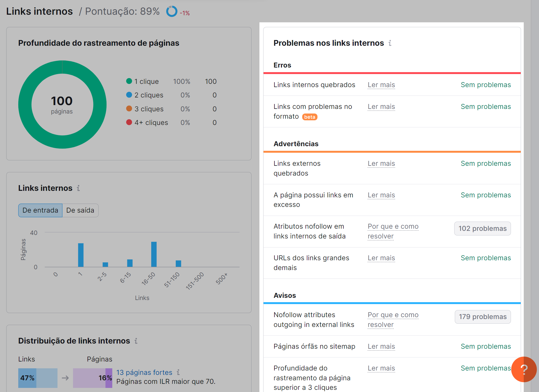
Task: Click the 13 páginas fortes link
Action: coord(144,372)
